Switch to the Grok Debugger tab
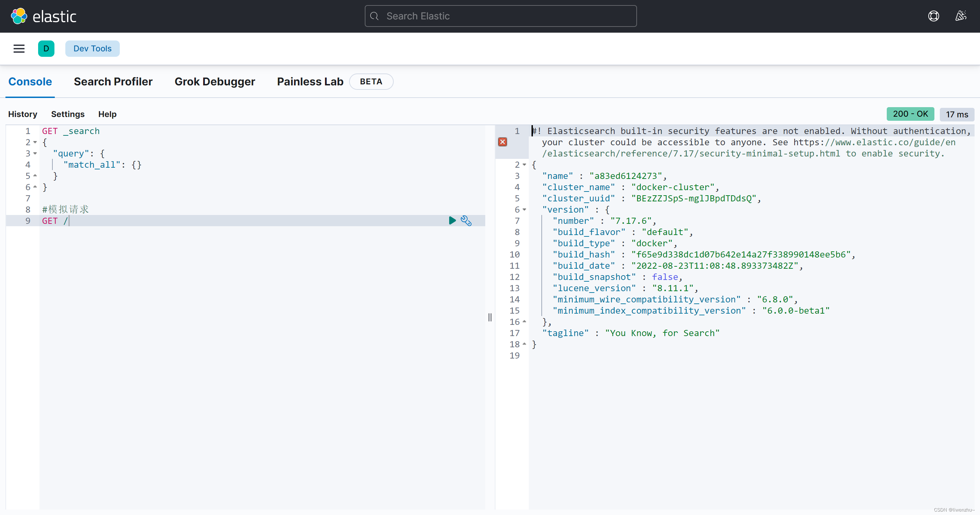 point(215,82)
